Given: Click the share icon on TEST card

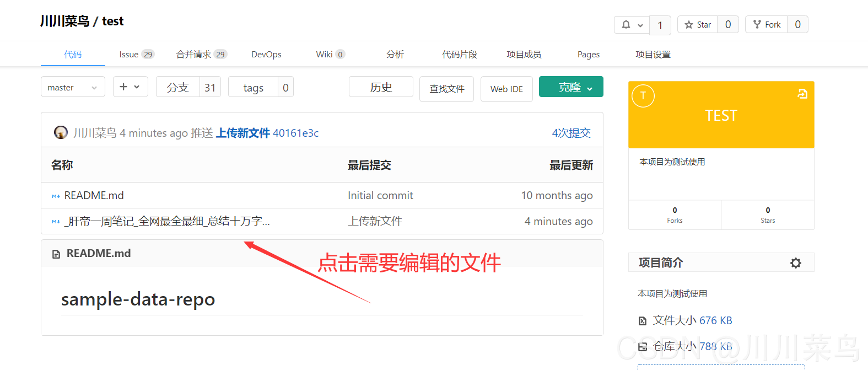Looking at the screenshot, I should (x=802, y=94).
